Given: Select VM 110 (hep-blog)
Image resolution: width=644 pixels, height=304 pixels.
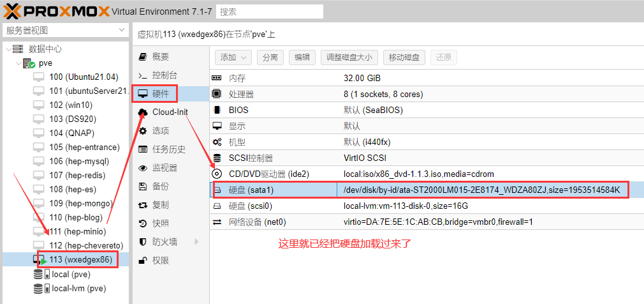Looking at the screenshot, I should coord(76,217).
